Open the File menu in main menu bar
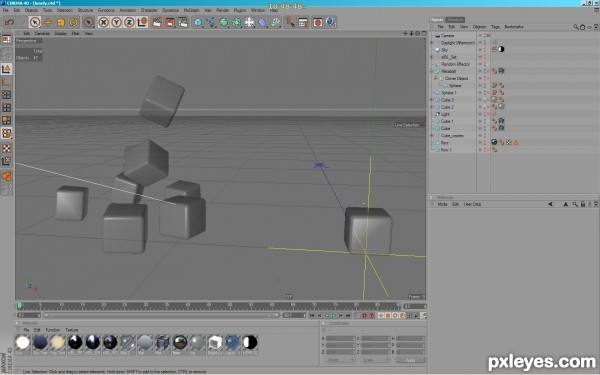The image size is (600, 375). pyautogui.click(x=5, y=10)
